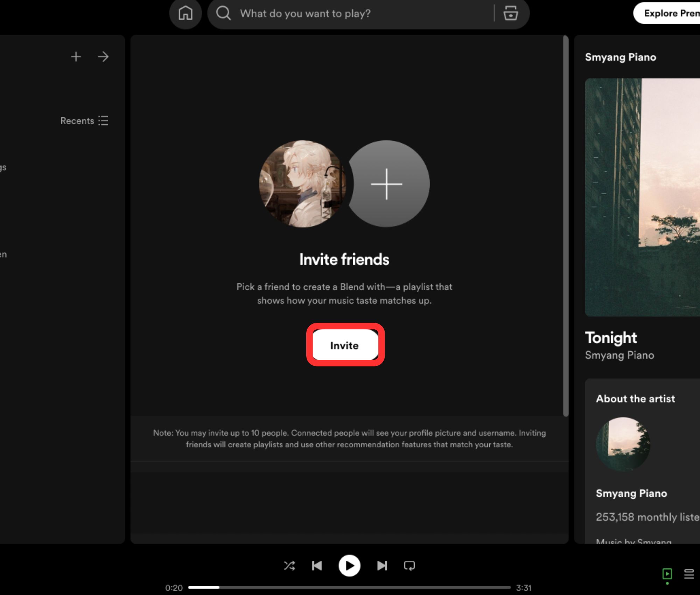Toggle the Now Playing view
This screenshot has width=700, height=595.
pyautogui.click(x=667, y=574)
